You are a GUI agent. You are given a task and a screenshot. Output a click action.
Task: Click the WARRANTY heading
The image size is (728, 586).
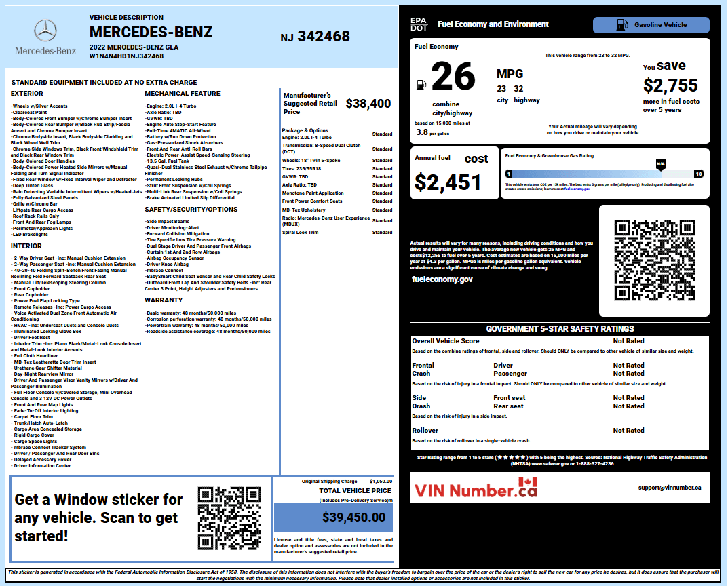[164, 300]
